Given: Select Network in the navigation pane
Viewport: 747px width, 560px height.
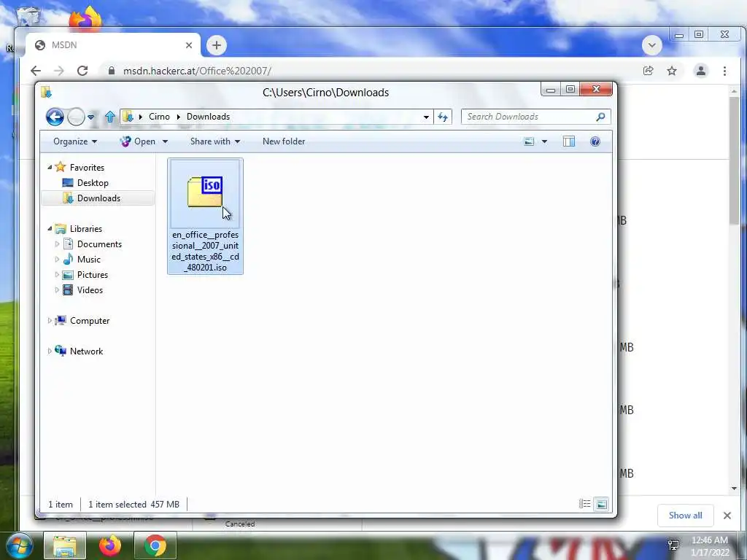Looking at the screenshot, I should (86, 351).
